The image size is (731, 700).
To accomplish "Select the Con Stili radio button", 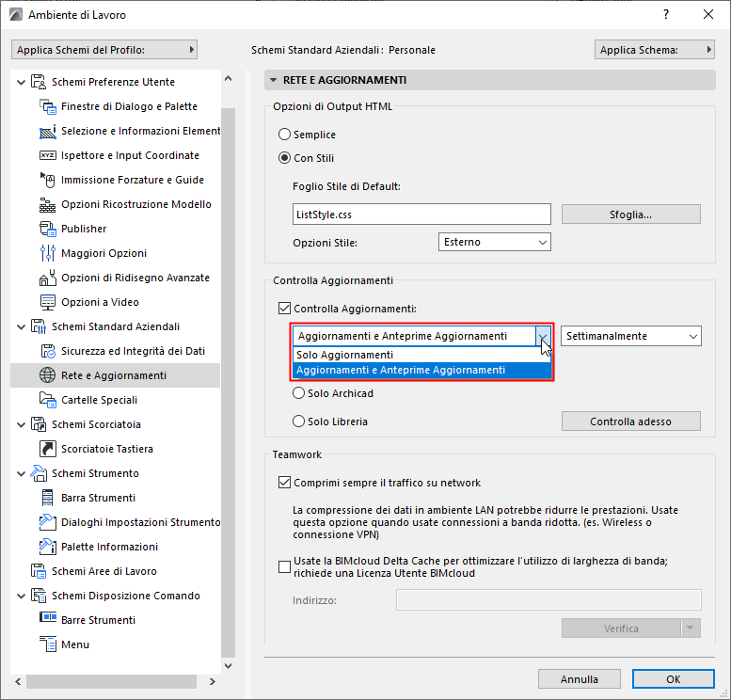I will (284, 158).
